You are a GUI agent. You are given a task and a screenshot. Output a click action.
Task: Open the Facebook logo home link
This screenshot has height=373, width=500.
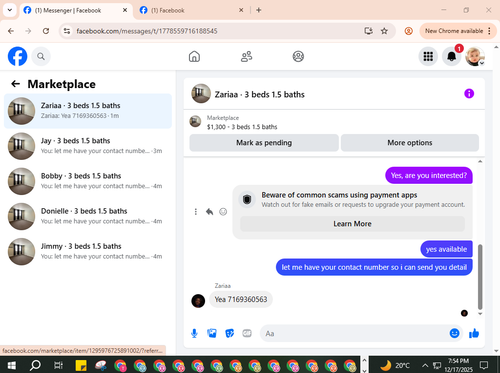pos(17,56)
